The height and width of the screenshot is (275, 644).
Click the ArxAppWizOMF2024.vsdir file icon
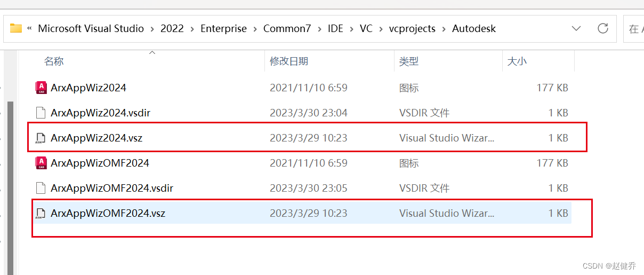(x=41, y=188)
